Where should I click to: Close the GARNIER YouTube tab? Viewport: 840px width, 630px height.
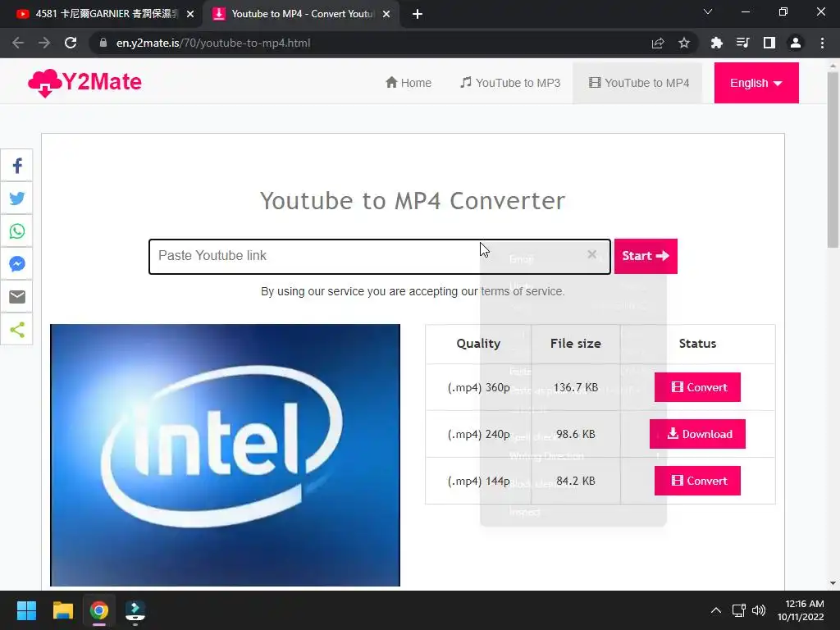pyautogui.click(x=190, y=14)
